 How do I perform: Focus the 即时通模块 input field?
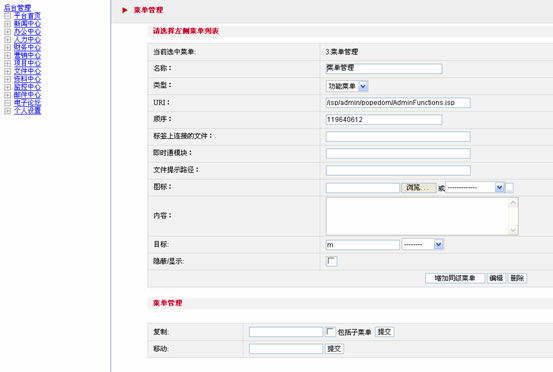tap(398, 153)
